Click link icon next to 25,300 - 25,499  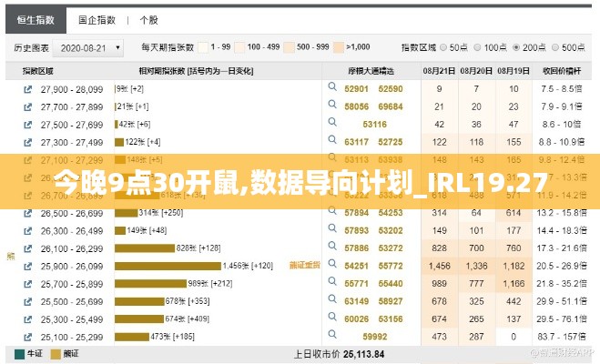point(28,318)
